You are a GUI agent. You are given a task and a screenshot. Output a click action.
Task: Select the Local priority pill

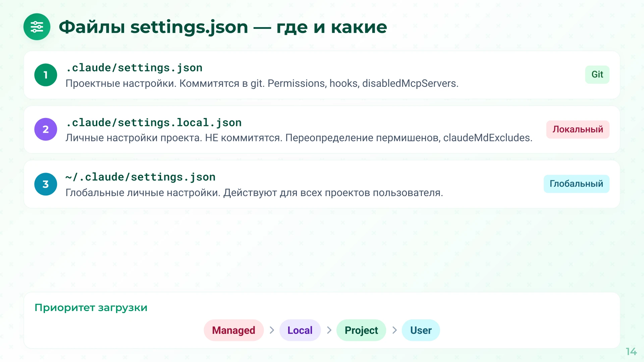[300, 330]
